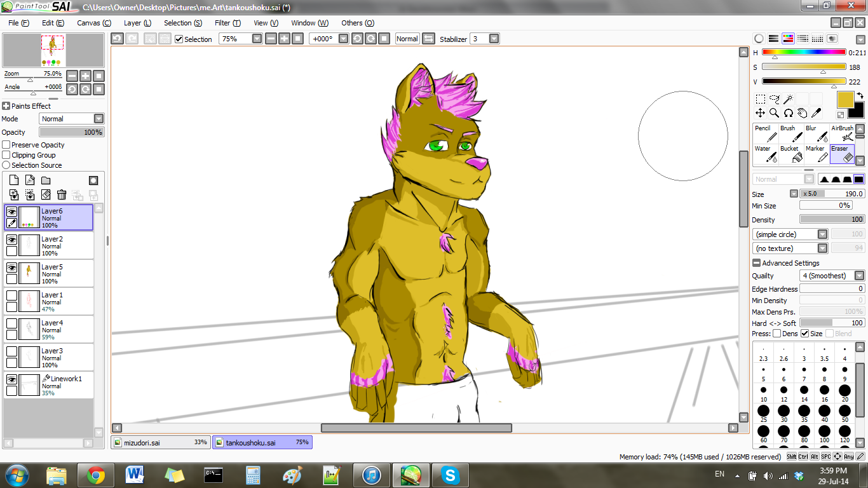Swap foreground and background colors
The image size is (868, 488).
[x=860, y=96]
